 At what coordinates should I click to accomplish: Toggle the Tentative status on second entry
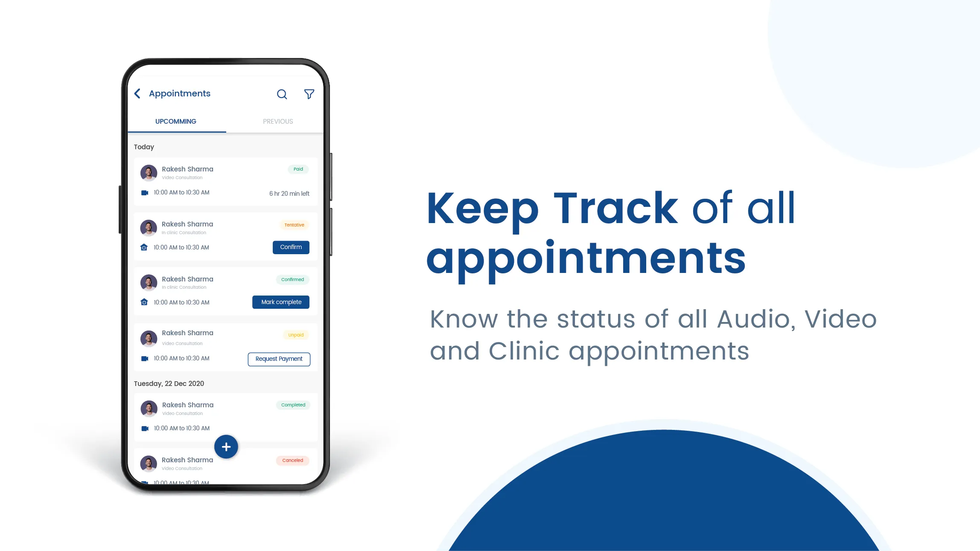tap(294, 225)
